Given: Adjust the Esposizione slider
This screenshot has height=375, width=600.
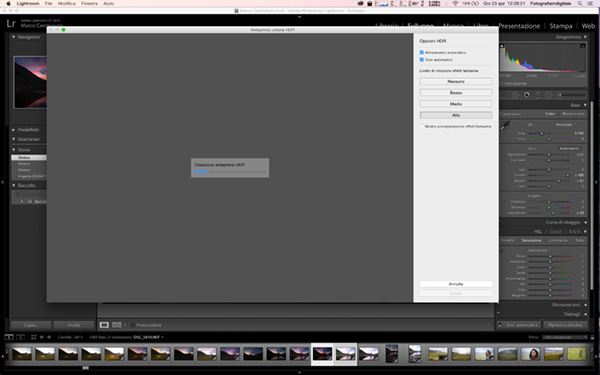Looking at the screenshot, I should point(549,155).
